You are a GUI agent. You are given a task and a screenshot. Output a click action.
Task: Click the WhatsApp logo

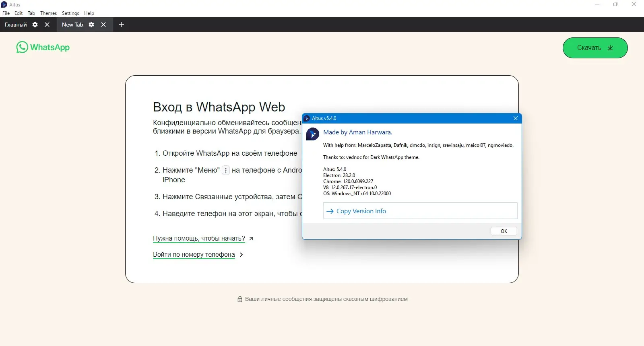tap(43, 47)
